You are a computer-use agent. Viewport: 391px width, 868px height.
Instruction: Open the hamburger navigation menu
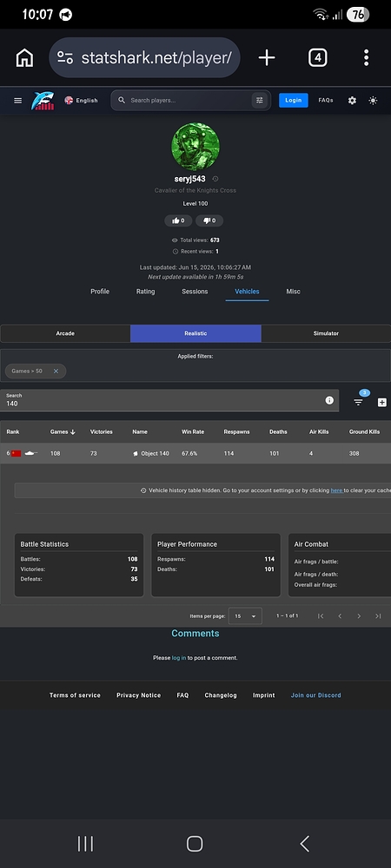(x=17, y=100)
